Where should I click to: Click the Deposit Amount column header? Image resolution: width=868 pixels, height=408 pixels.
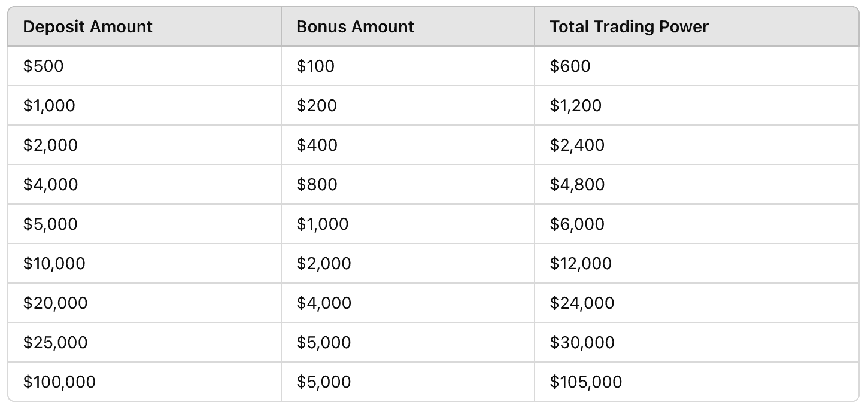87,27
